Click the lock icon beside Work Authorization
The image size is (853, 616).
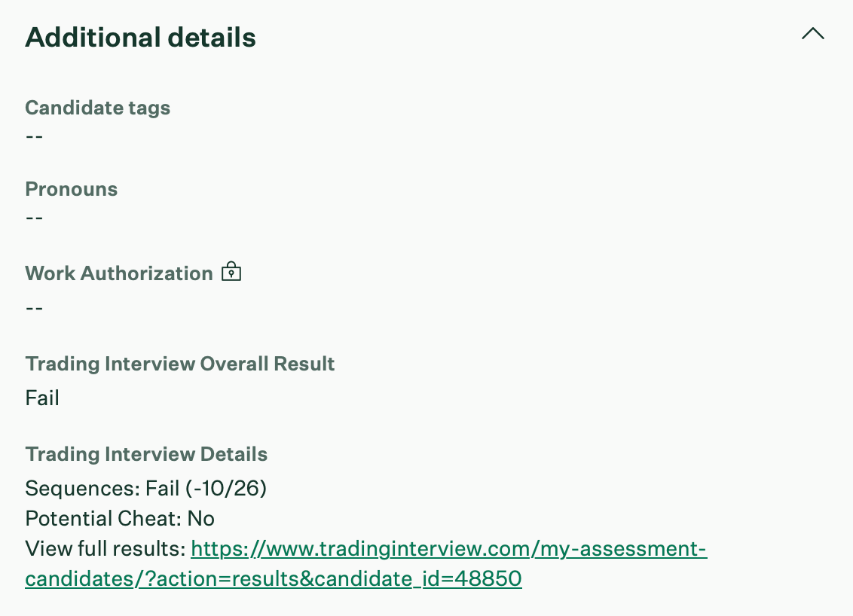point(231,273)
